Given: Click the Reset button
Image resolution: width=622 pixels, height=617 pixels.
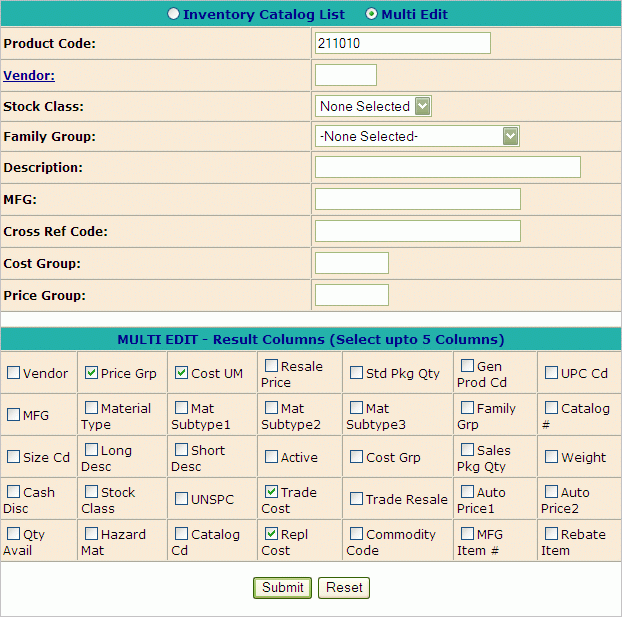Looking at the screenshot, I should (x=344, y=588).
